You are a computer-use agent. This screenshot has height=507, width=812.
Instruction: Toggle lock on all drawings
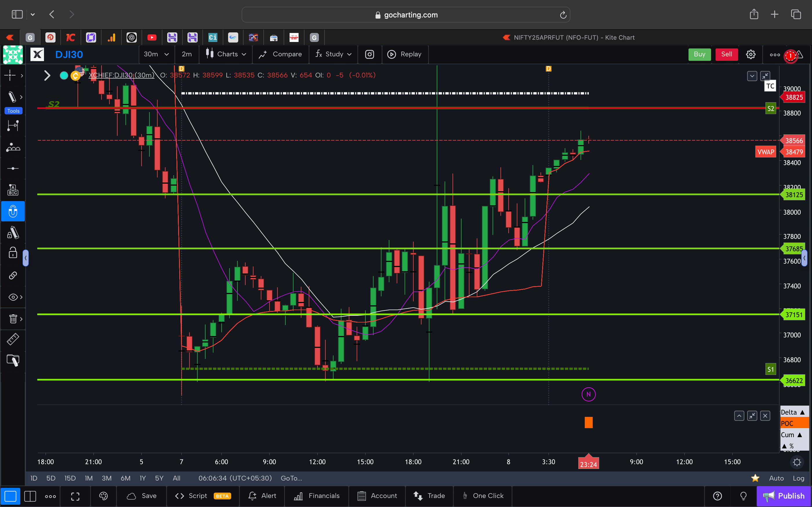point(12,253)
